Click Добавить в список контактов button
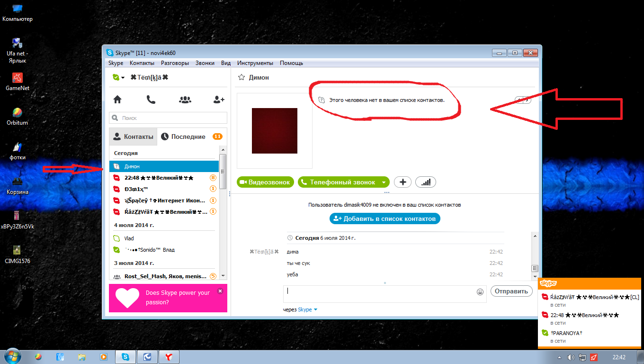Viewport: 644px width, 364px height. [x=385, y=218]
